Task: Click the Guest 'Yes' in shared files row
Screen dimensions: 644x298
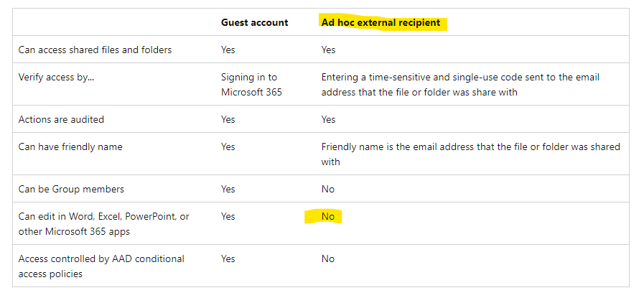Action: (228, 50)
